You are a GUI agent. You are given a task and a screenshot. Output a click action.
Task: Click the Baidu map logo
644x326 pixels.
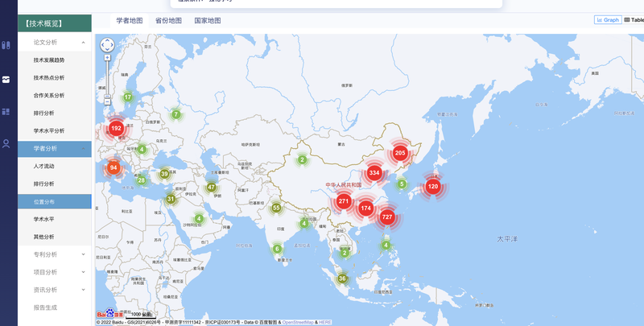tap(110, 314)
